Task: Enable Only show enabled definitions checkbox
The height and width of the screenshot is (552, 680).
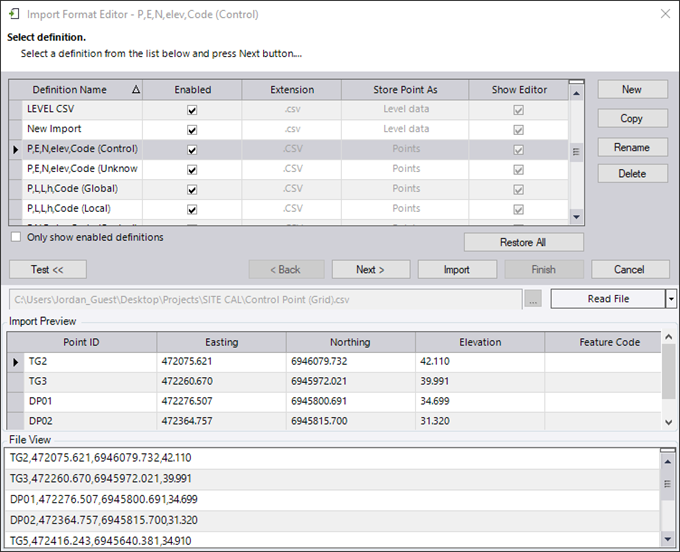Action: pyautogui.click(x=16, y=237)
